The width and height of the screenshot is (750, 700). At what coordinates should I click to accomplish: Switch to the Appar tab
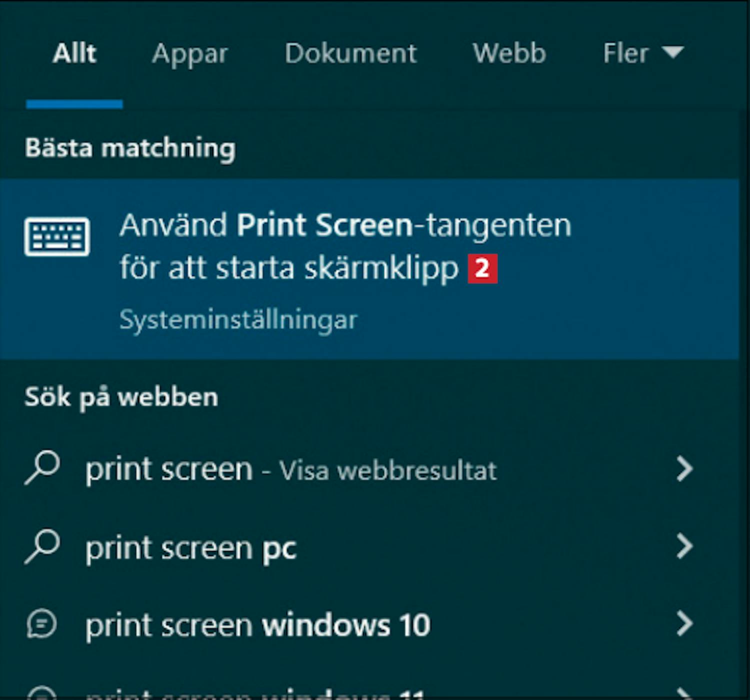pyautogui.click(x=190, y=54)
